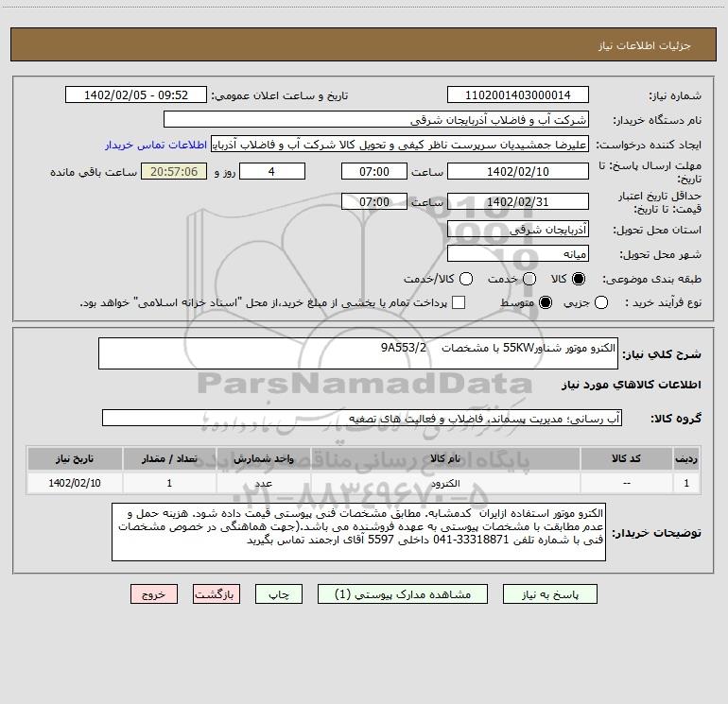
Task: Click the response deadline date 1402/02/10 field
Action: (x=518, y=171)
